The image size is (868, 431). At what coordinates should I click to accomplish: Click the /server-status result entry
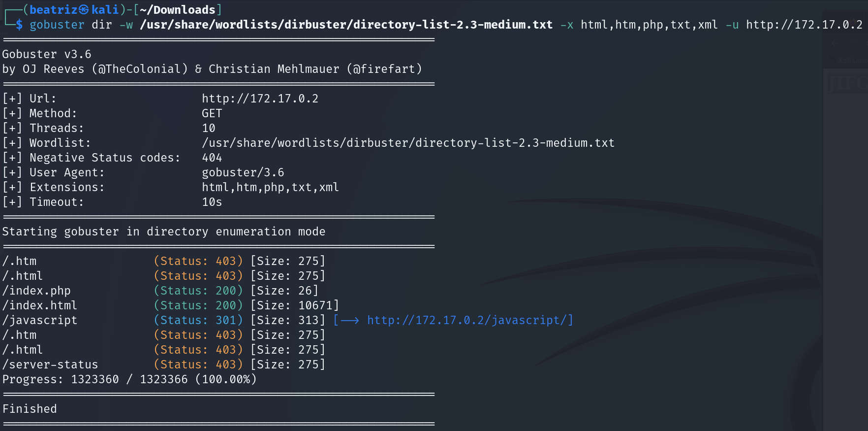tap(50, 365)
